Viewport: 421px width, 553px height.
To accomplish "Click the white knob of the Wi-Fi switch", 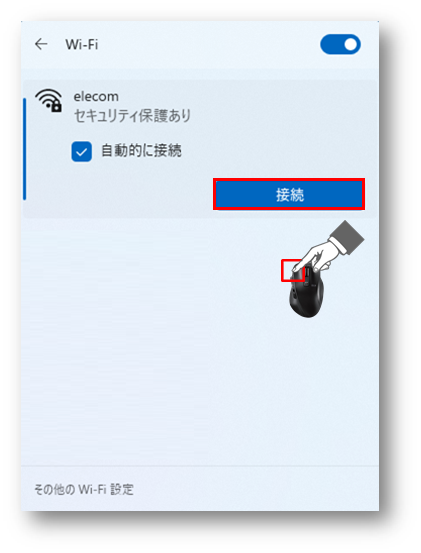I will (350, 44).
